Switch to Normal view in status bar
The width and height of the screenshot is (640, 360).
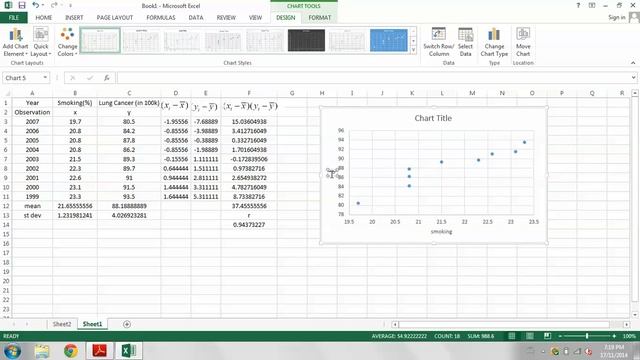click(x=511, y=336)
